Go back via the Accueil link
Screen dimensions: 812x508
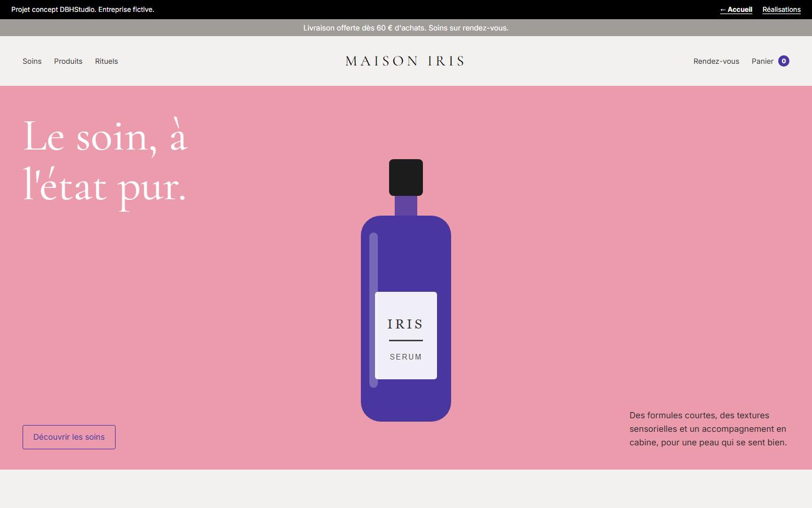(736, 10)
